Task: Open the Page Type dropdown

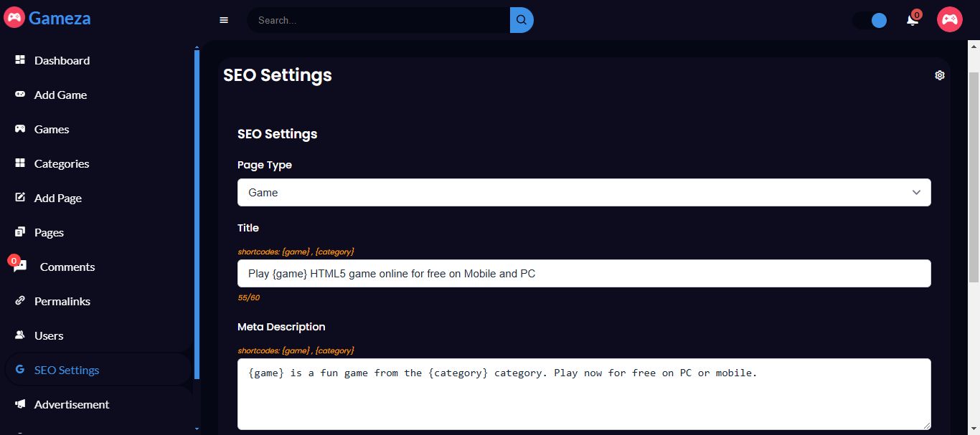Action: (x=584, y=192)
